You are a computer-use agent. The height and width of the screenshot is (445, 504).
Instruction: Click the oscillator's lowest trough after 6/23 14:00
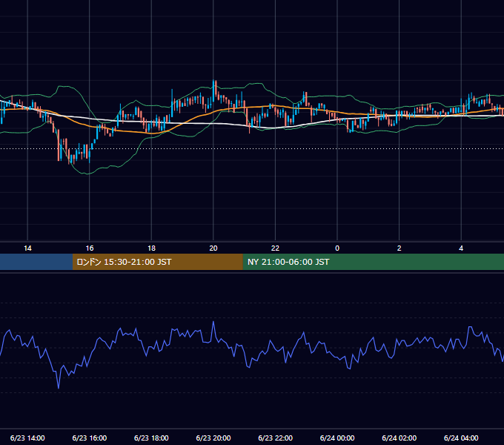[59, 387]
